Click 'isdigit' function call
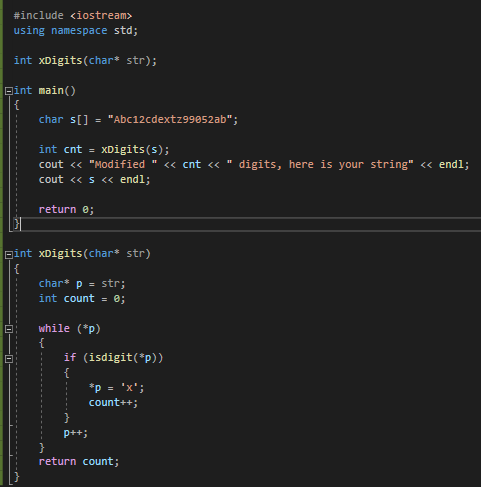This screenshot has width=481, height=487. click(x=110, y=358)
